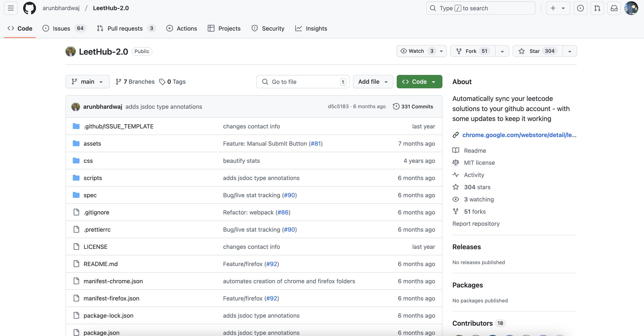The image size is (644, 336).
Task: Expand the Add file dropdown
Action: coord(373,82)
